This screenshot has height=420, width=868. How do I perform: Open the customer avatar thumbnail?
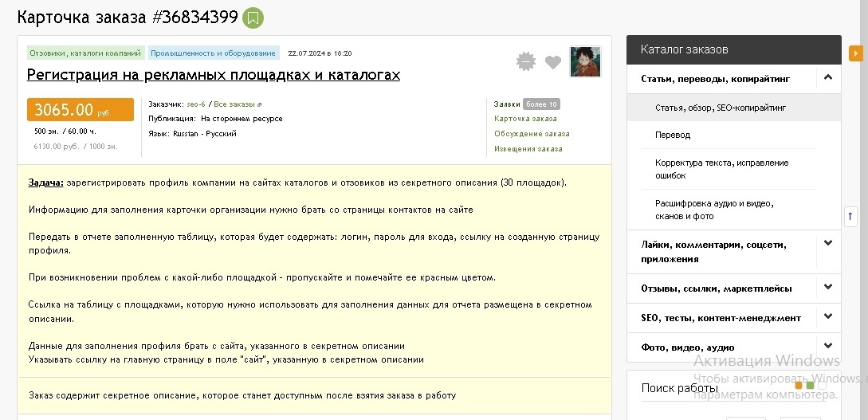tap(585, 61)
